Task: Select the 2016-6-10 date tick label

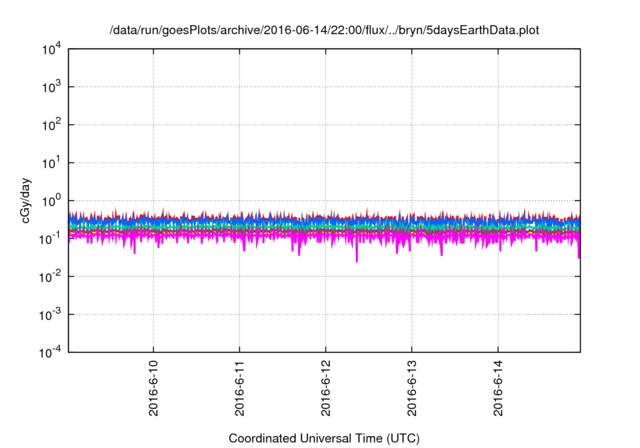Action: pos(153,388)
